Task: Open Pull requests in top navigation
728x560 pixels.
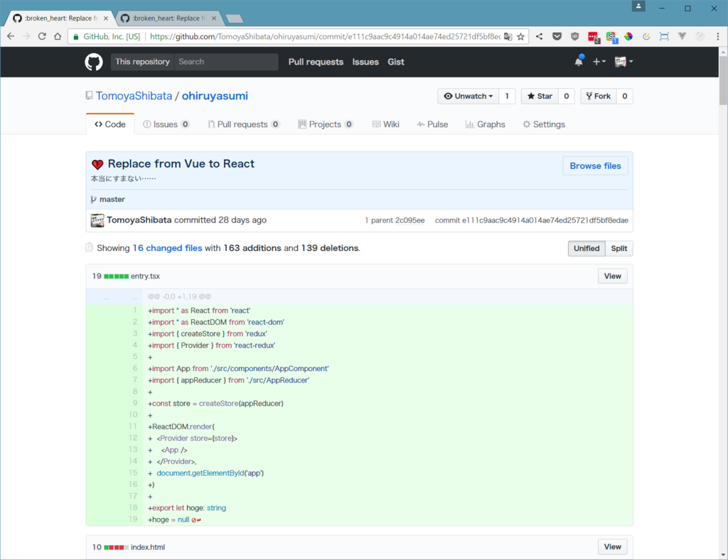Action: (316, 62)
